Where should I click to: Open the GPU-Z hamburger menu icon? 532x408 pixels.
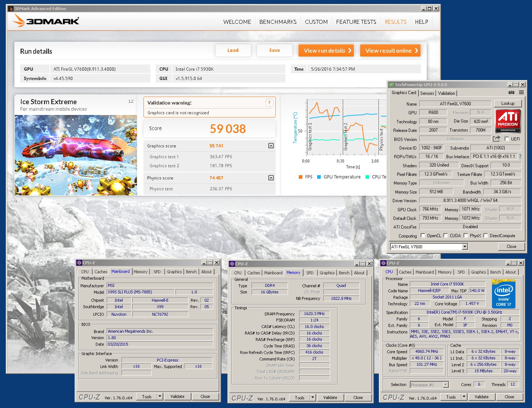point(521,93)
